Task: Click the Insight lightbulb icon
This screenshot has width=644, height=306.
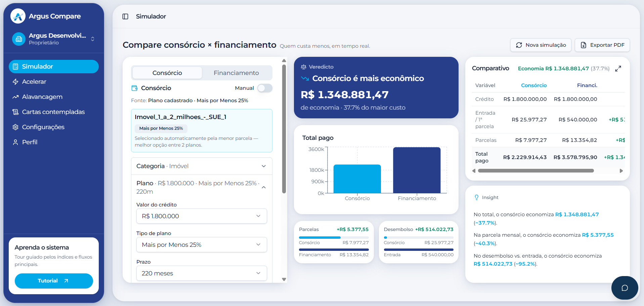Action: (x=476, y=197)
